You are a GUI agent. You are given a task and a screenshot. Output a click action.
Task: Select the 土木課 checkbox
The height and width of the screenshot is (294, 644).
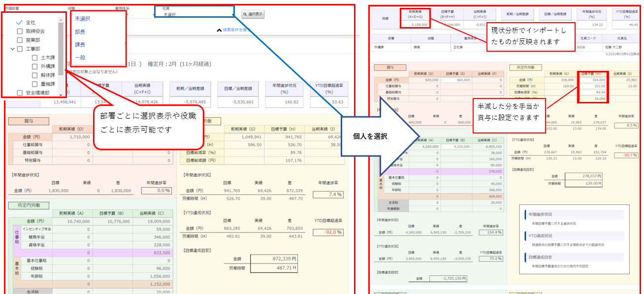pos(34,58)
